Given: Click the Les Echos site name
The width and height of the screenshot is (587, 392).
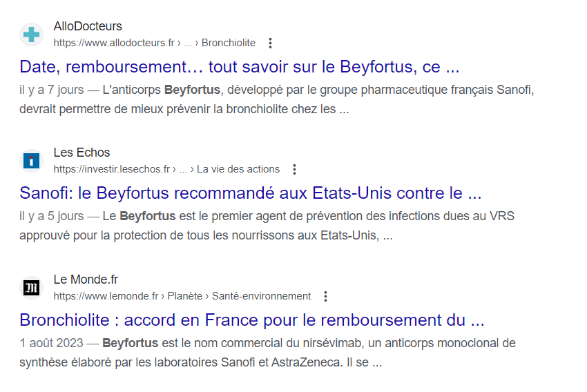Looking at the screenshot, I should [81, 153].
